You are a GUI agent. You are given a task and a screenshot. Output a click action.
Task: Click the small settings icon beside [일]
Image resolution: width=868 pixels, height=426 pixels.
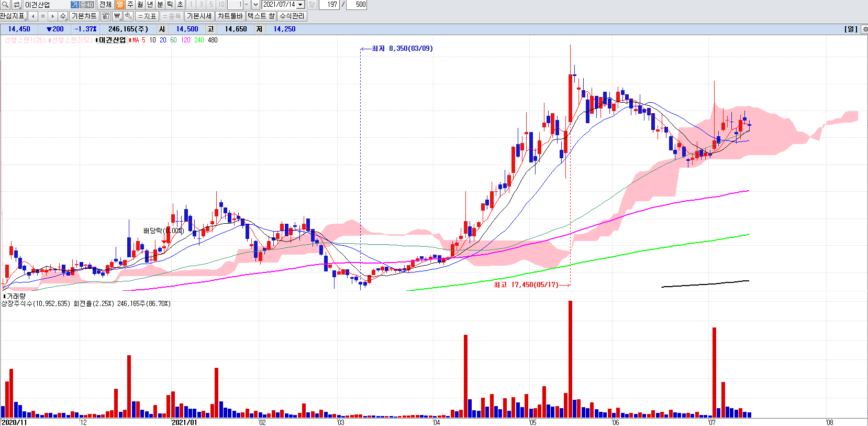[x=864, y=29]
